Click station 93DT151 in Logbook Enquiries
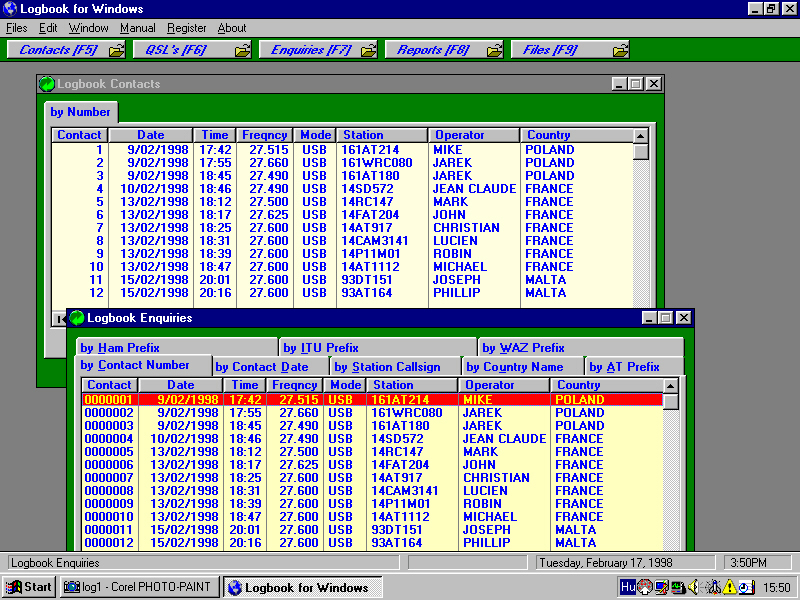 [x=397, y=530]
